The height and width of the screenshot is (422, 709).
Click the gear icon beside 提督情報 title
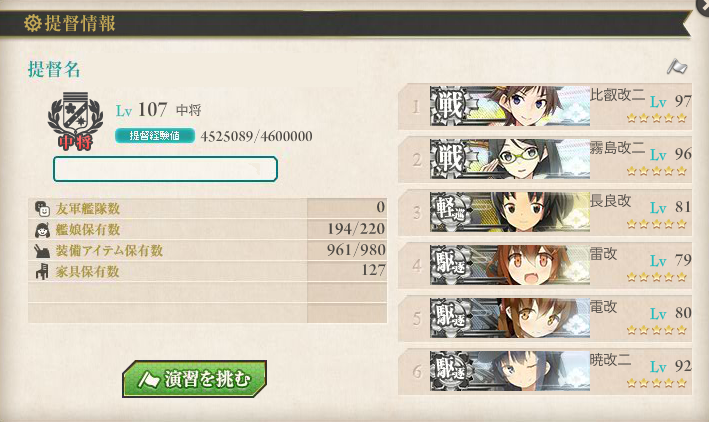click(x=33, y=23)
